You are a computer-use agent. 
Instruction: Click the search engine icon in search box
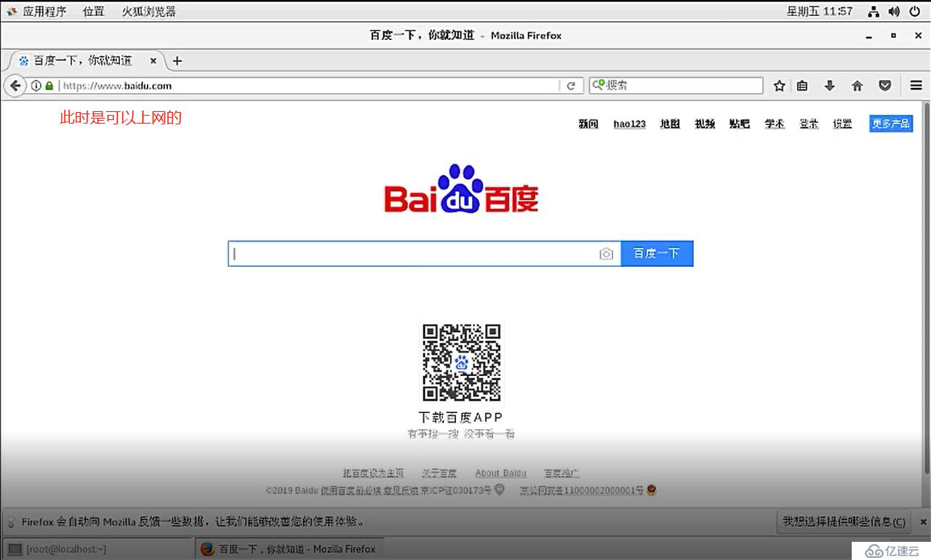(x=597, y=85)
